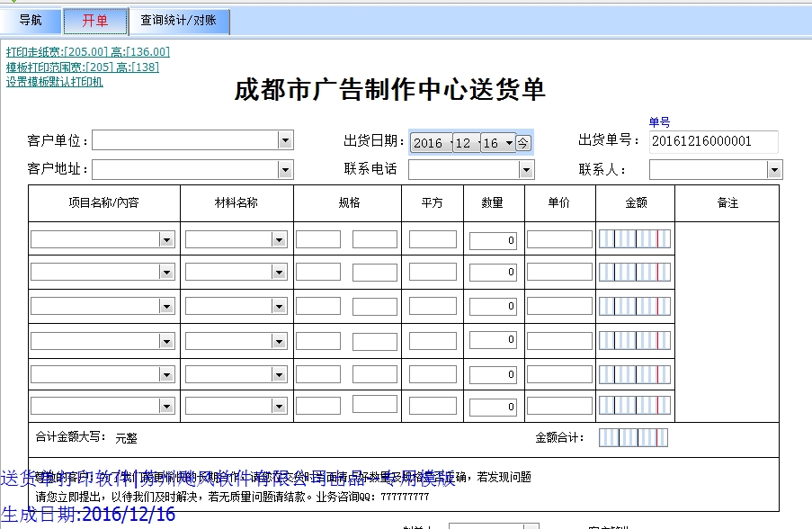Click second row second 规格 field
Screen dimensions: 812x529
375,272
